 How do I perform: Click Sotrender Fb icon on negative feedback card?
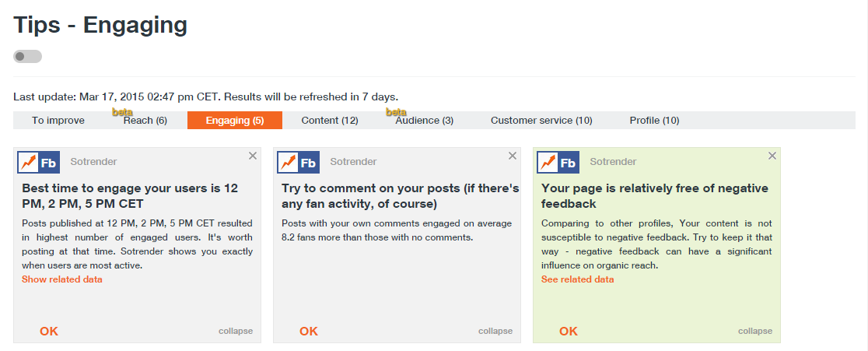[x=558, y=162]
